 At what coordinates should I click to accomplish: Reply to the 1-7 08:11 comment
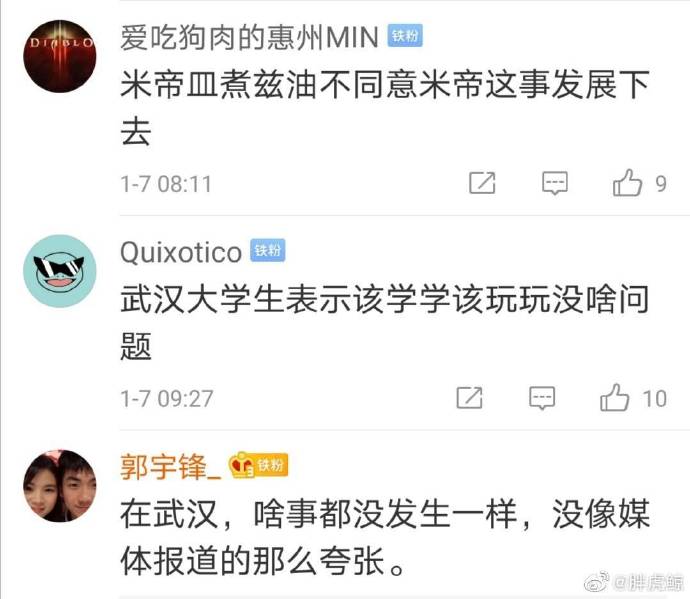[554, 183]
